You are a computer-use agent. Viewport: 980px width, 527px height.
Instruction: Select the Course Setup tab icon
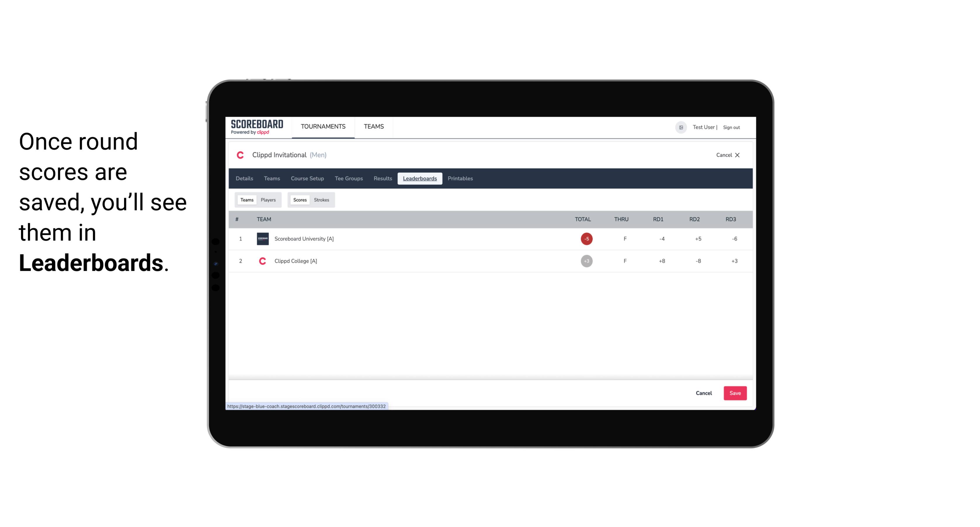pyautogui.click(x=307, y=179)
